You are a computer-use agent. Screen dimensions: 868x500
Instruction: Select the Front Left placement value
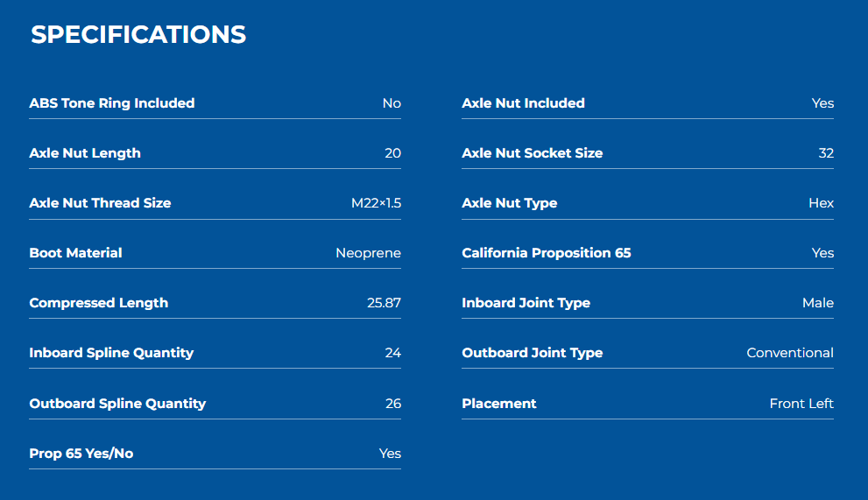[802, 403]
